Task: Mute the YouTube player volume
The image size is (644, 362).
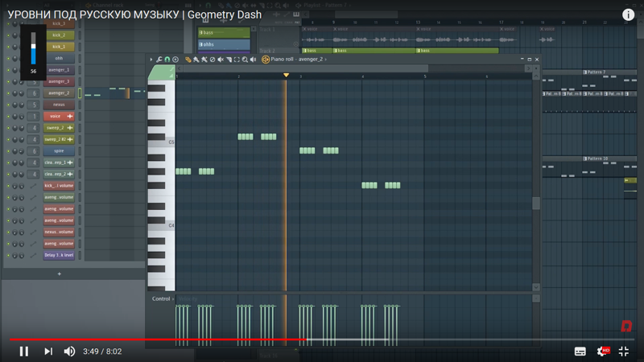Action: (x=69, y=352)
